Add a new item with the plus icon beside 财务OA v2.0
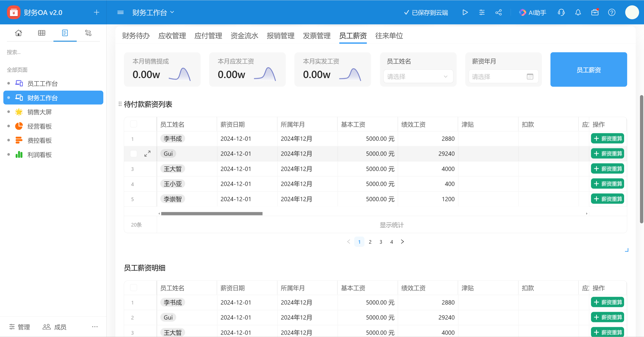644x337 pixels. [x=97, y=12]
